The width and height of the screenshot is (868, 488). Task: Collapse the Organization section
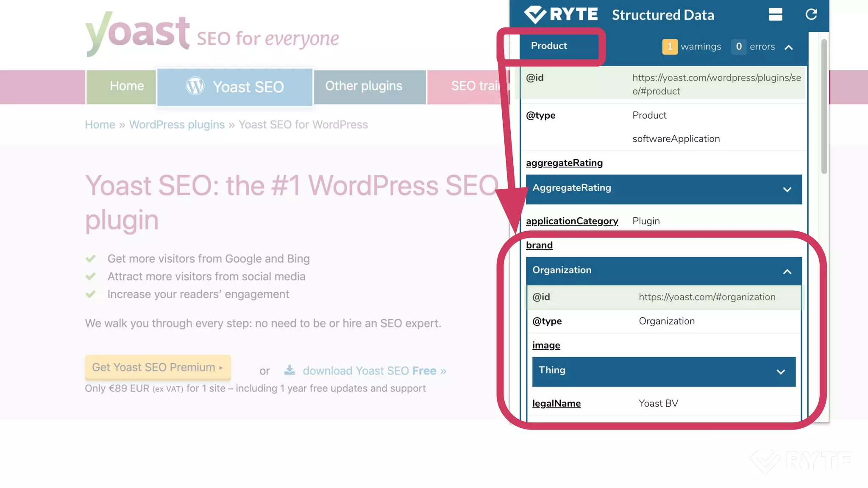787,272
